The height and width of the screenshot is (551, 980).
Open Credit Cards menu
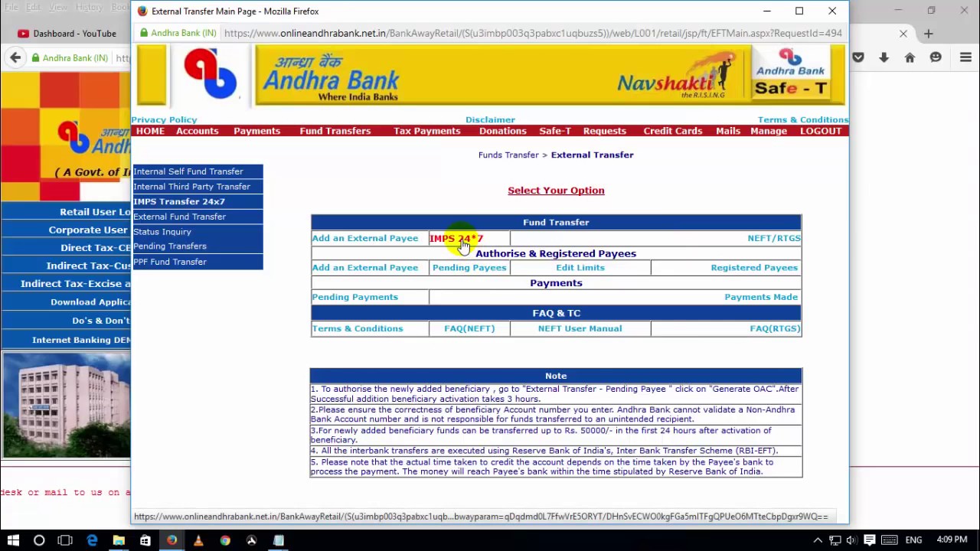click(x=673, y=131)
